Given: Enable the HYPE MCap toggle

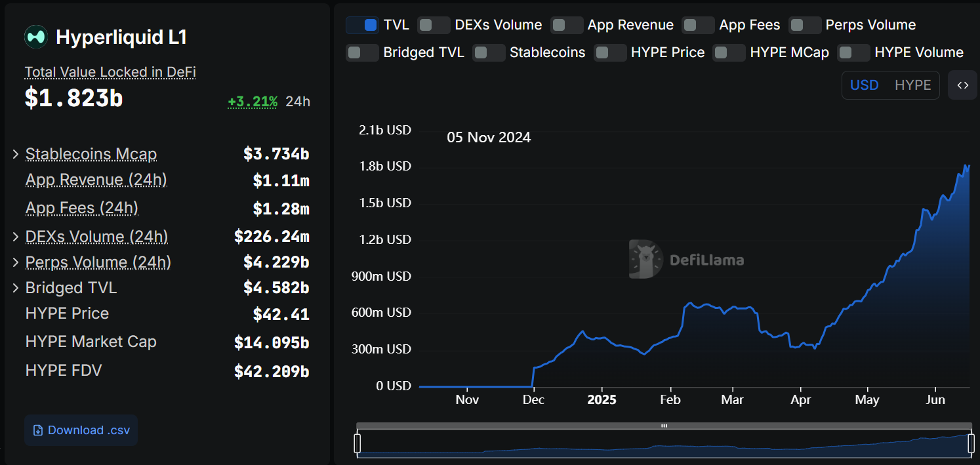Looking at the screenshot, I should coord(729,52).
